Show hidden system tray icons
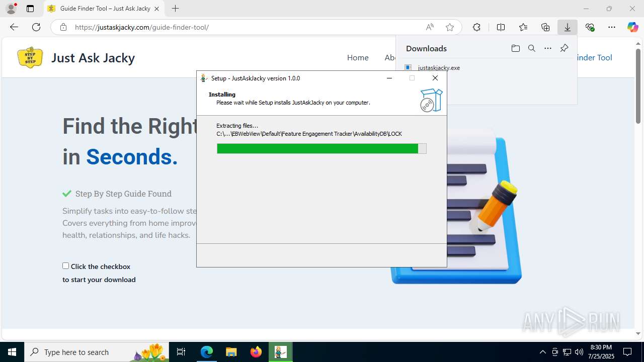Viewport: 644px width, 362px height. (542, 352)
